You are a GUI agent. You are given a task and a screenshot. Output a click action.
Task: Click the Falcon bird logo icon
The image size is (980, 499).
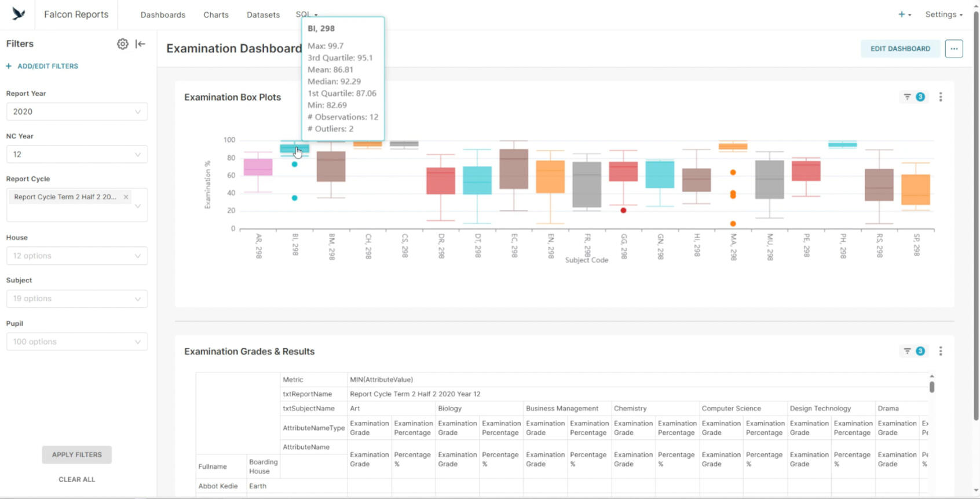click(x=19, y=14)
